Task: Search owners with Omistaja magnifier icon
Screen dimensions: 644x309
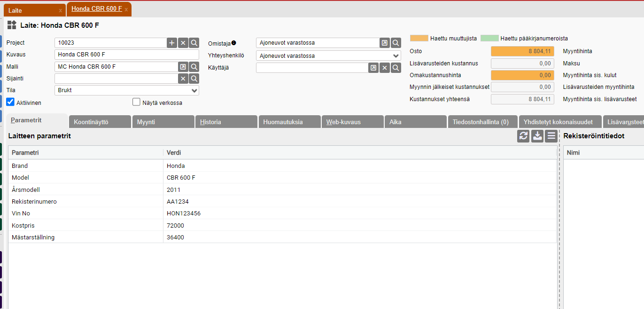Action: tap(396, 43)
